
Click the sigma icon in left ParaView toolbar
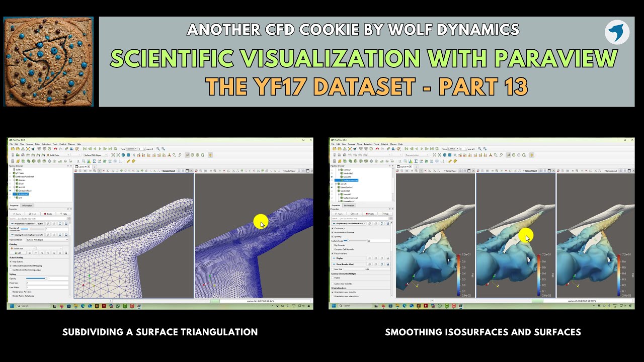[x=94, y=161]
